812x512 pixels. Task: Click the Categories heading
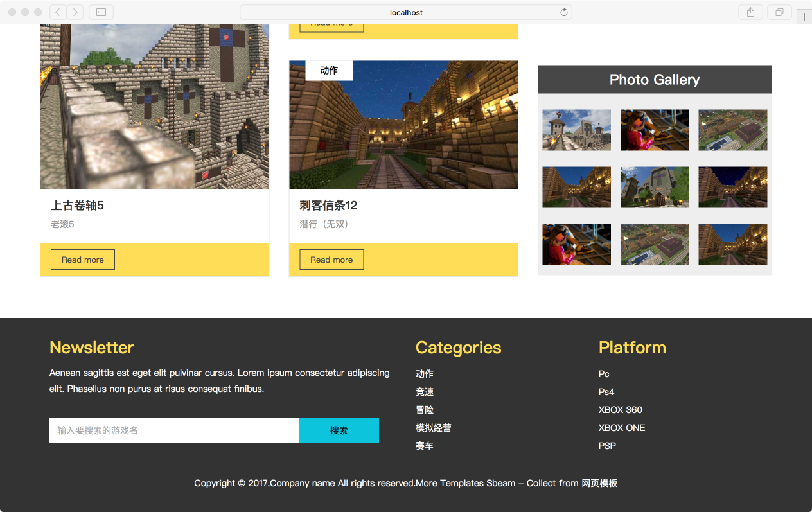(459, 348)
